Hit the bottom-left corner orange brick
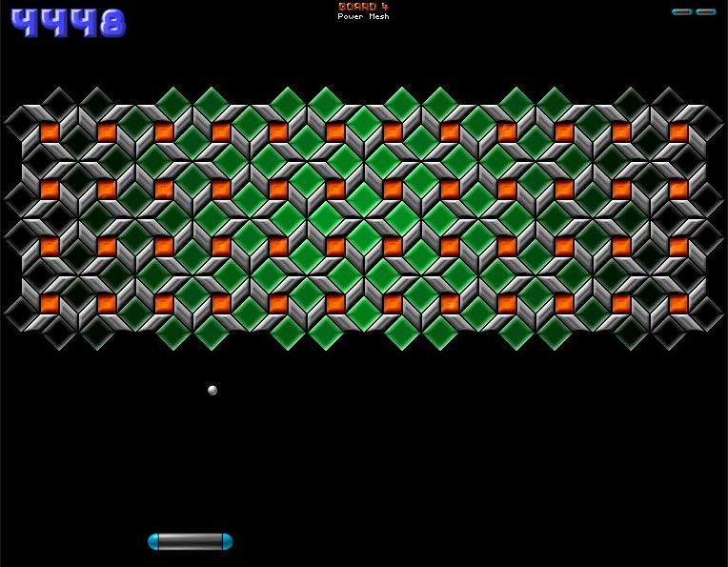 [50, 303]
